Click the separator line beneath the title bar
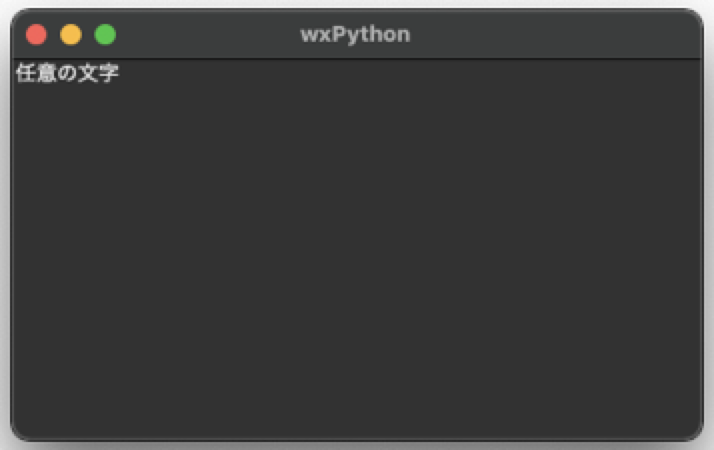 coord(357,59)
